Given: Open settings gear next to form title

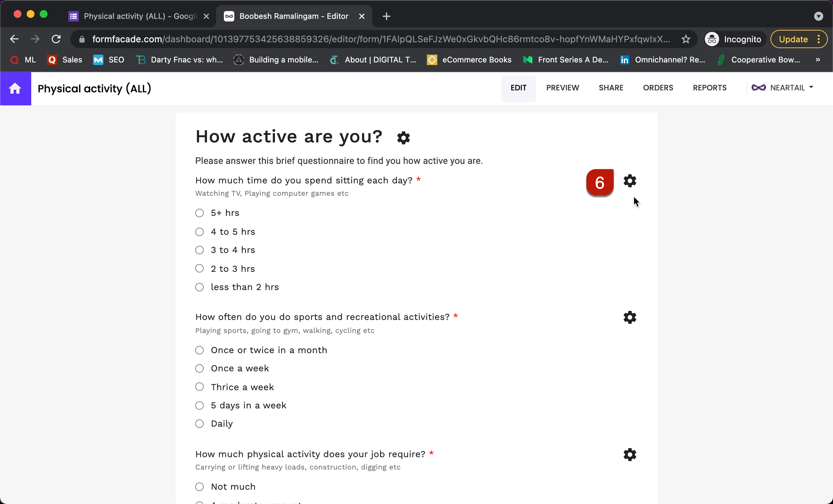Looking at the screenshot, I should pyautogui.click(x=403, y=138).
